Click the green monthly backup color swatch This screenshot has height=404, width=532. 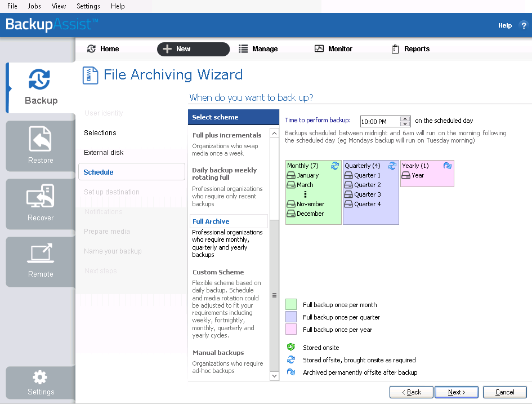point(291,304)
